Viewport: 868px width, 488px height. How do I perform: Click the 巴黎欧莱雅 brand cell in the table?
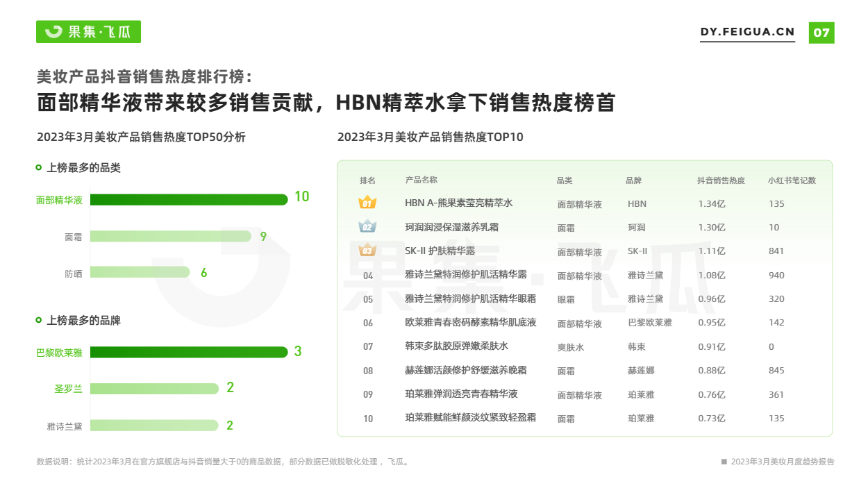tap(650, 323)
